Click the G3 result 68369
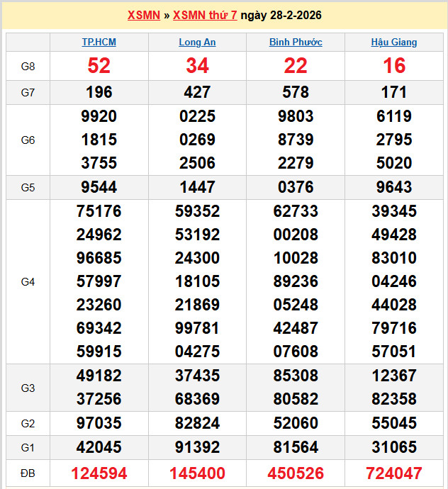The image size is (448, 489). (197, 400)
